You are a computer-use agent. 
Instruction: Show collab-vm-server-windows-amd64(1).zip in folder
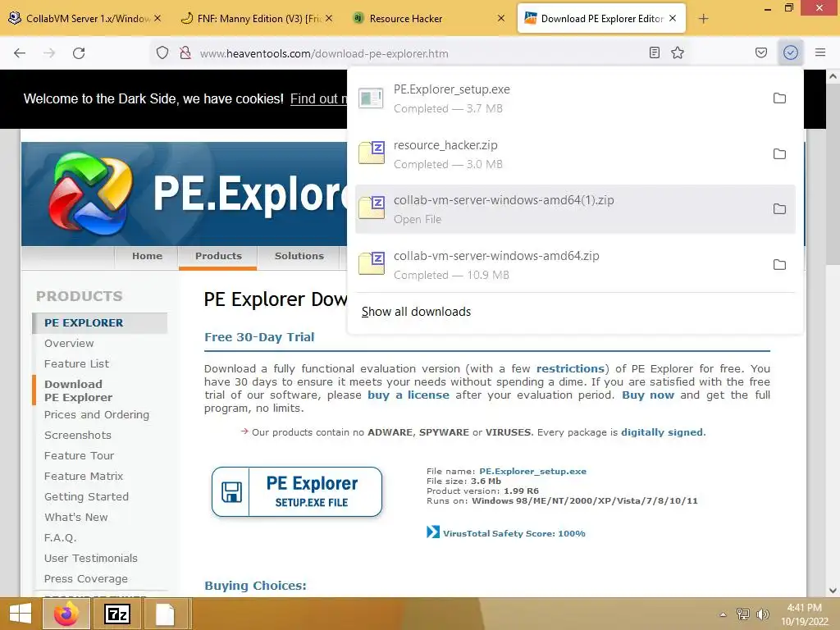point(779,209)
